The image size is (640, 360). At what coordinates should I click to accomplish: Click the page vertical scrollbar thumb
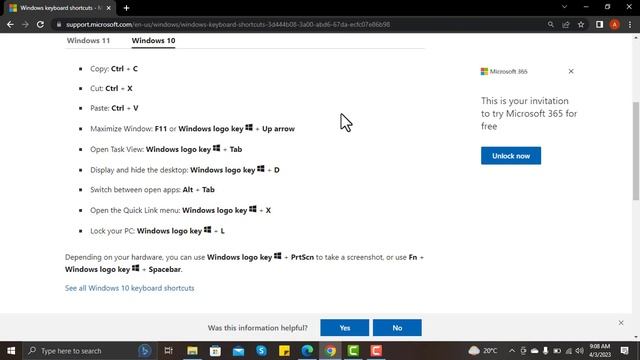636,151
